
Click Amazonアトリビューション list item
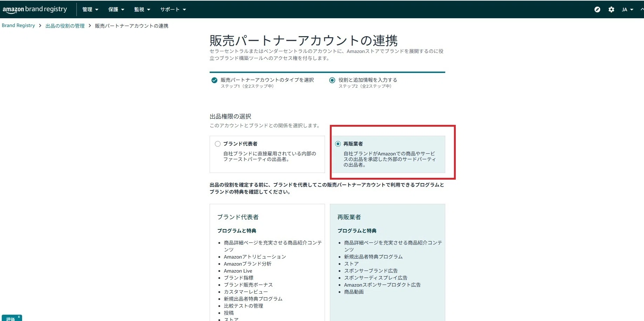tap(255, 257)
